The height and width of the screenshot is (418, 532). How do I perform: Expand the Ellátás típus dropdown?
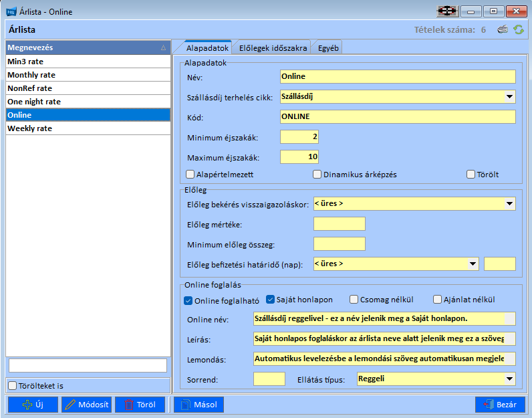pyautogui.click(x=509, y=379)
